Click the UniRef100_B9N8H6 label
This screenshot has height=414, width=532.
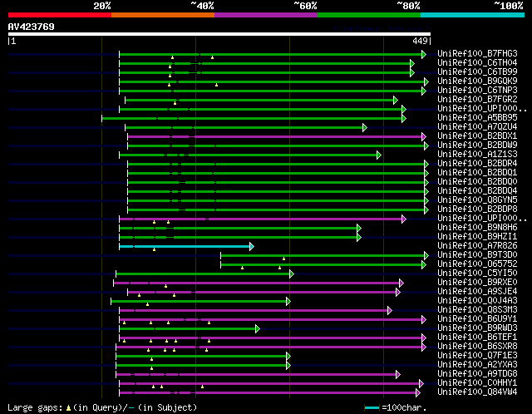[x=477, y=228]
